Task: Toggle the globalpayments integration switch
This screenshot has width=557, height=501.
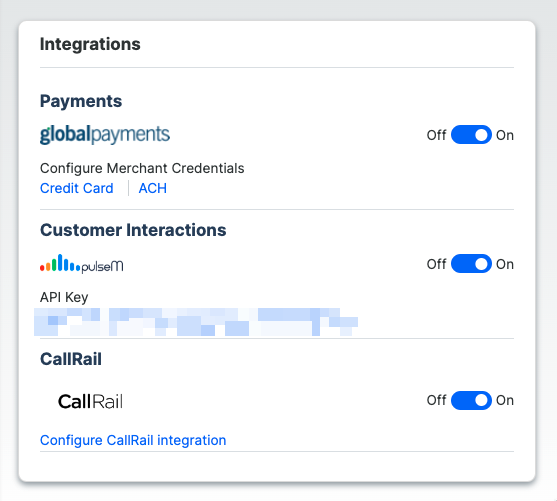Action: (471, 135)
